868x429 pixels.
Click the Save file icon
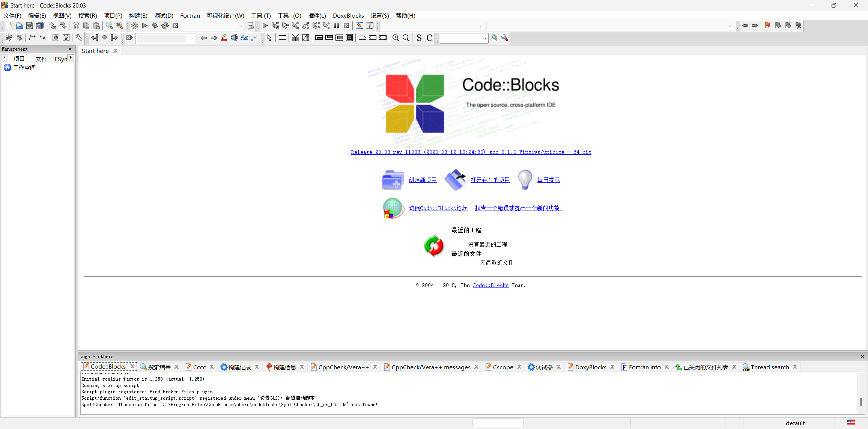pyautogui.click(x=30, y=26)
